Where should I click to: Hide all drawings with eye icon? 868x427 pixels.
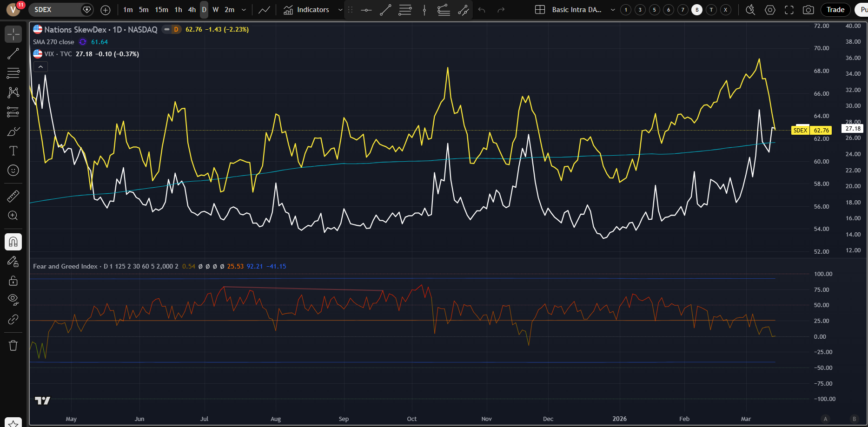[x=13, y=299]
